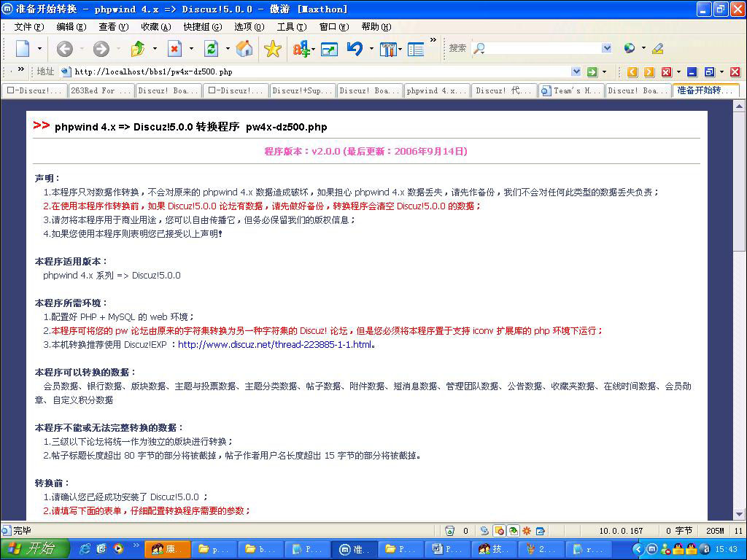Image resolution: width=747 pixels, height=560 pixels.
Task: Expand the address bar URL dropdown
Action: tap(576, 72)
